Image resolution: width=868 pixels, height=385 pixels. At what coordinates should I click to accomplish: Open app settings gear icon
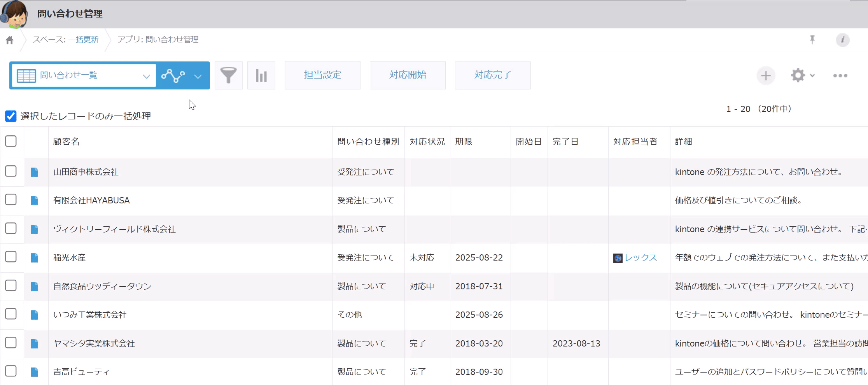(798, 75)
